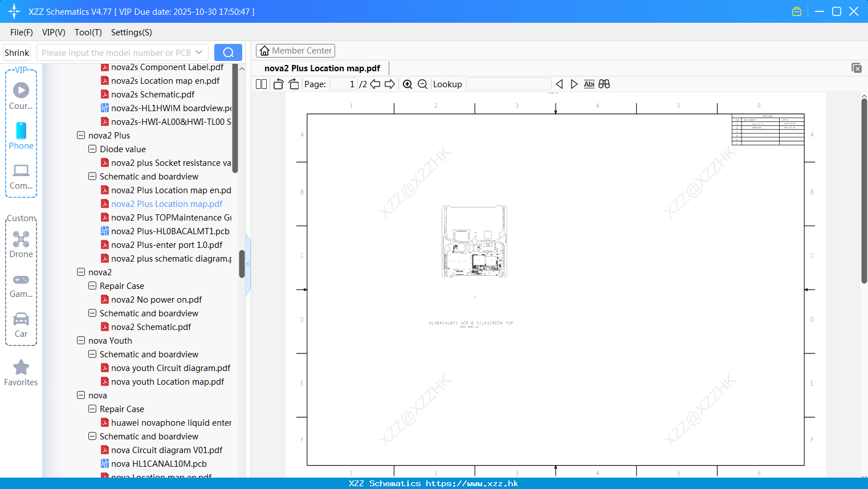Click the yellow VIP briefcase icon
The height and width of the screenshot is (489, 868).
tap(797, 11)
